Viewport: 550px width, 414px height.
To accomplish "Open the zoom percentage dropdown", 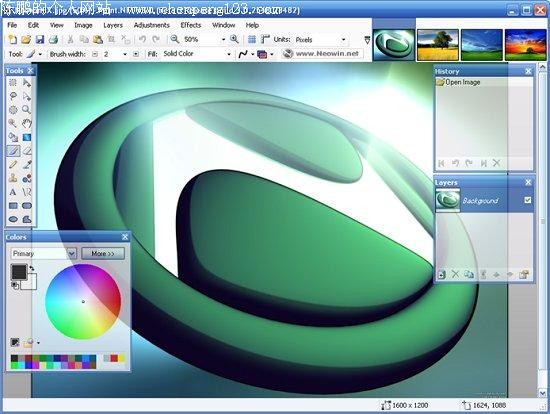I will (223, 40).
